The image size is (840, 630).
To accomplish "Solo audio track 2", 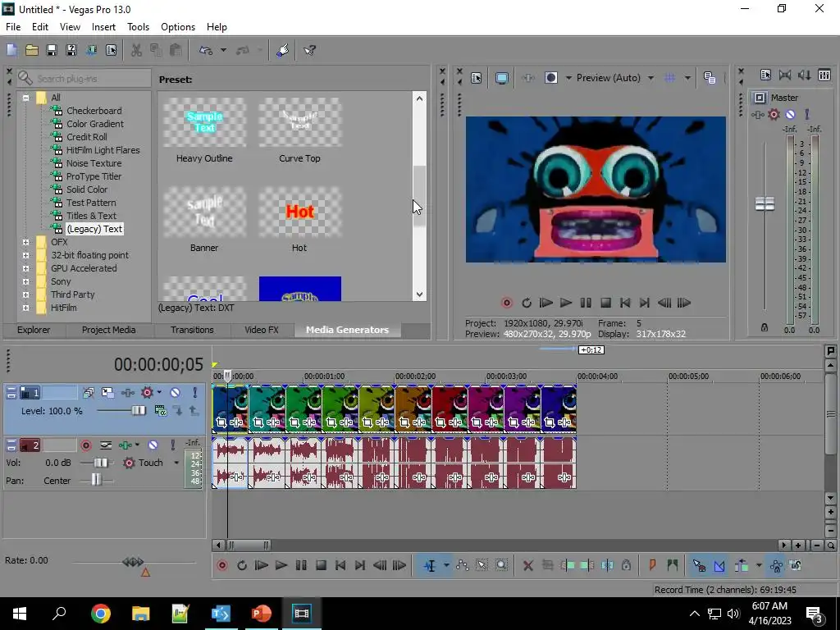I will [x=172, y=445].
